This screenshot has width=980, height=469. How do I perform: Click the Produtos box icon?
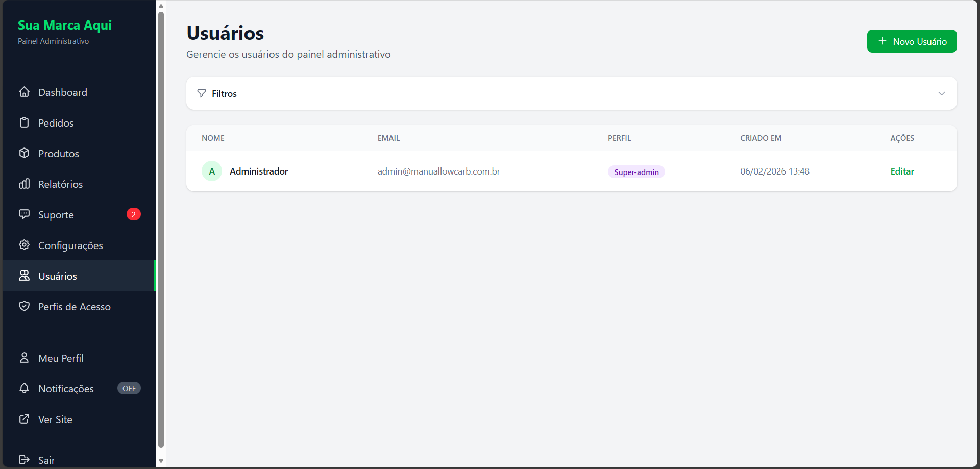(24, 153)
